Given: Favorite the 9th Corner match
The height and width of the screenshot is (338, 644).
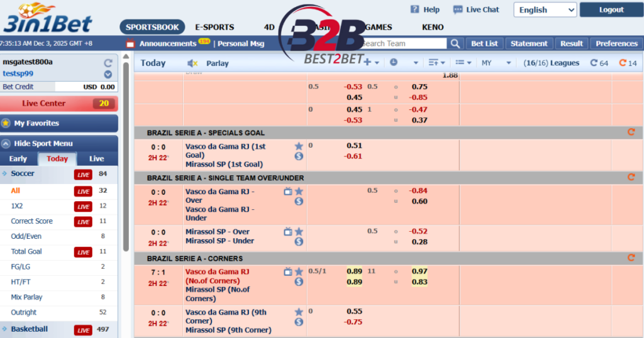Looking at the screenshot, I should pos(299,312).
